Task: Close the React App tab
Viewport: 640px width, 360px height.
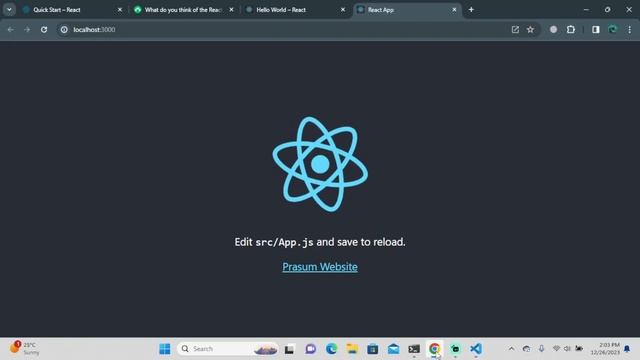Action: (454, 10)
